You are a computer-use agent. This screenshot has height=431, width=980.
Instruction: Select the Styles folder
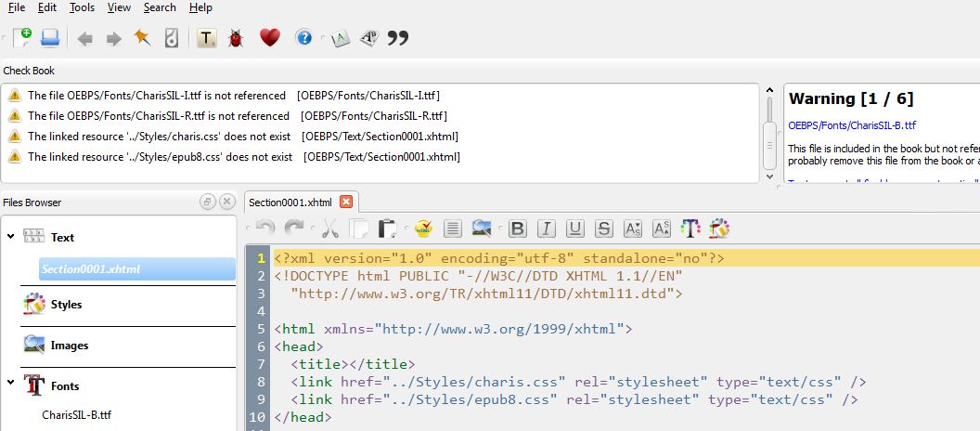coord(66,305)
